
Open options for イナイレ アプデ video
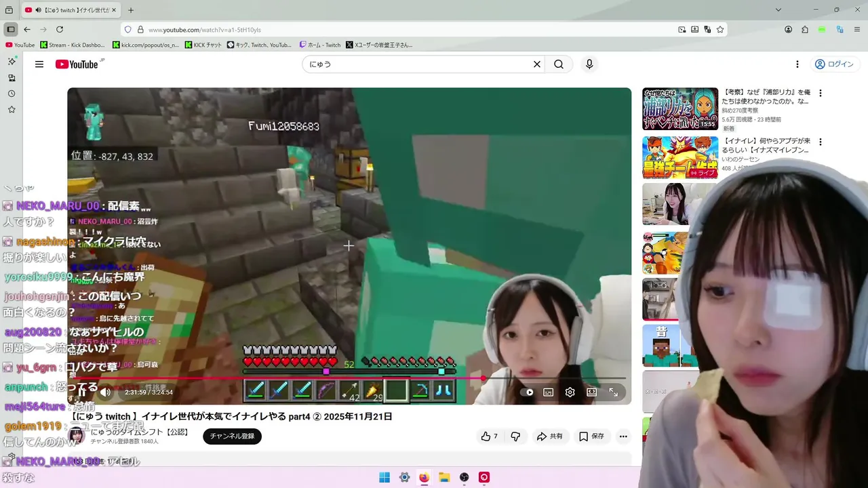pyautogui.click(x=821, y=142)
